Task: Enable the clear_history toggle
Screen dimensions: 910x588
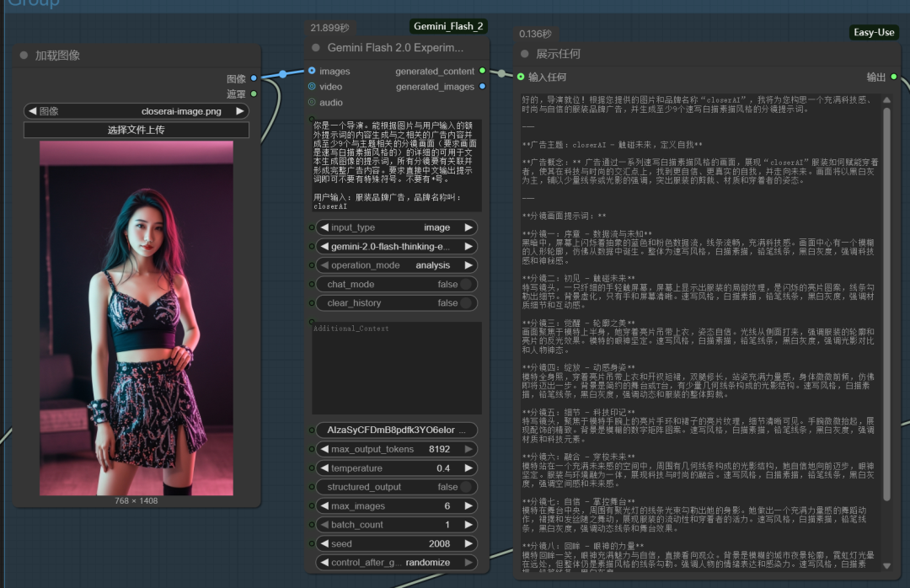Action: 465,303
